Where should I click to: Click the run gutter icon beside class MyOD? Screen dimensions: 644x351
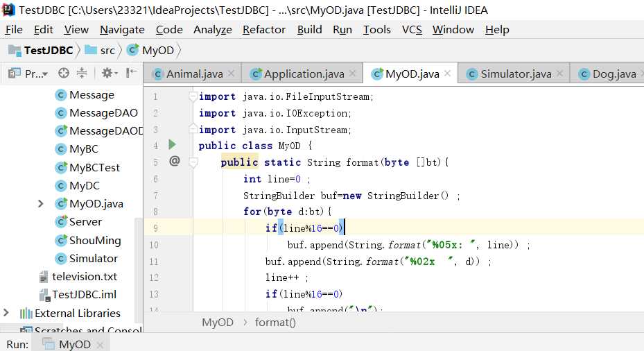point(172,144)
